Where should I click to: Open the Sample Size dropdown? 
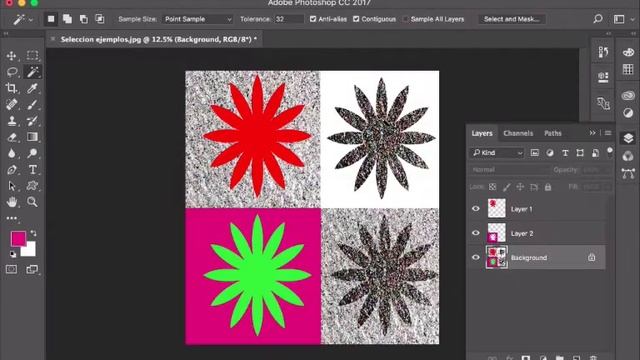point(198,19)
